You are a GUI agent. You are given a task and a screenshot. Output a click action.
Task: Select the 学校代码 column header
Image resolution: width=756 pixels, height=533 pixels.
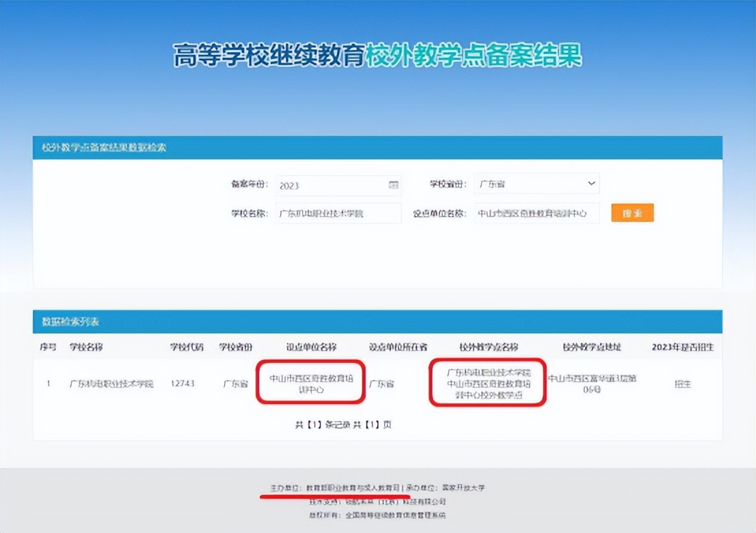[x=186, y=347]
